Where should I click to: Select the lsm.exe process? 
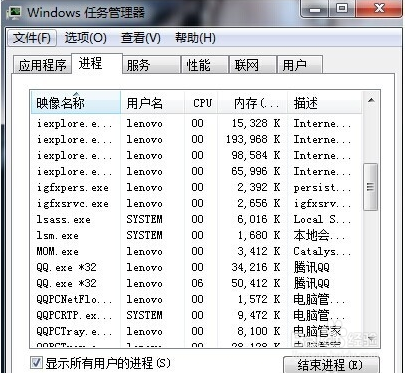pyautogui.click(x=196, y=235)
